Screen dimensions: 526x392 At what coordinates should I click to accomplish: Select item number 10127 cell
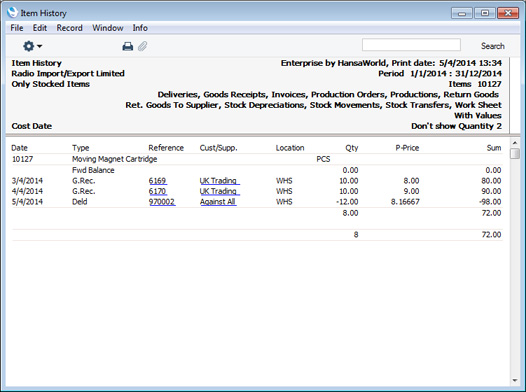point(22,159)
